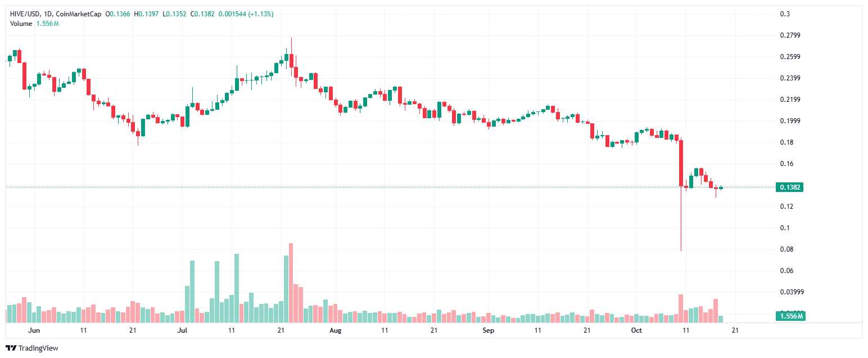Click the 0.08 price axis label
868x358 pixels.
786,249
